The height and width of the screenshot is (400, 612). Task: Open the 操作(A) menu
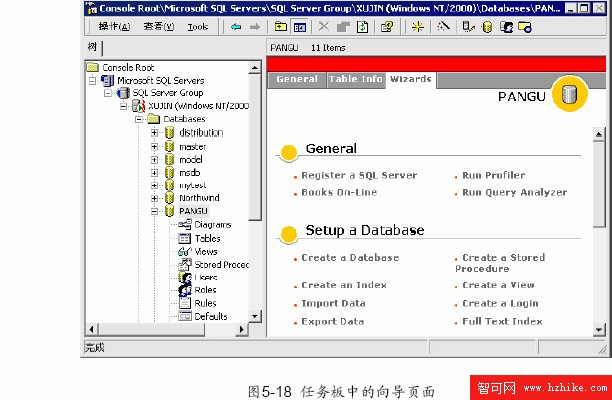coord(114,27)
